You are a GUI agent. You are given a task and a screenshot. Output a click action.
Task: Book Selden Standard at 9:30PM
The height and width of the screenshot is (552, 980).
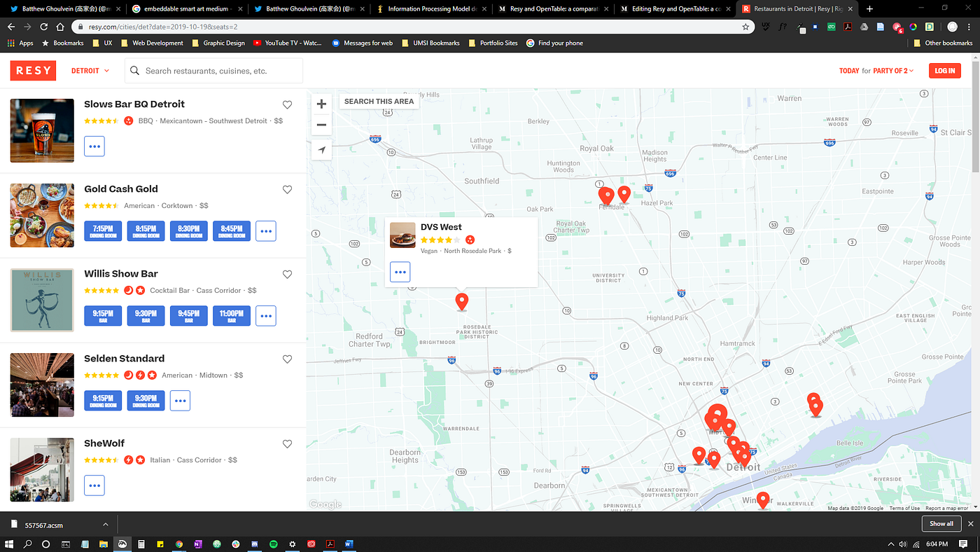point(146,401)
